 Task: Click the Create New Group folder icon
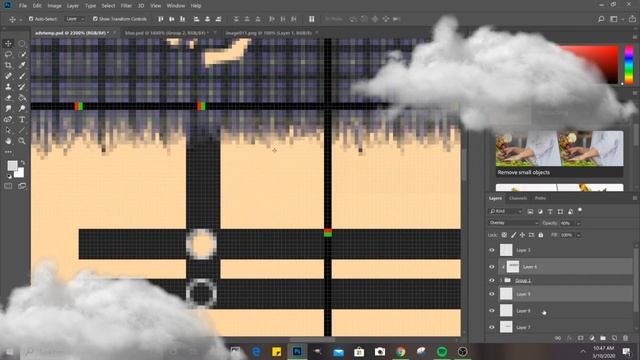pos(603,338)
